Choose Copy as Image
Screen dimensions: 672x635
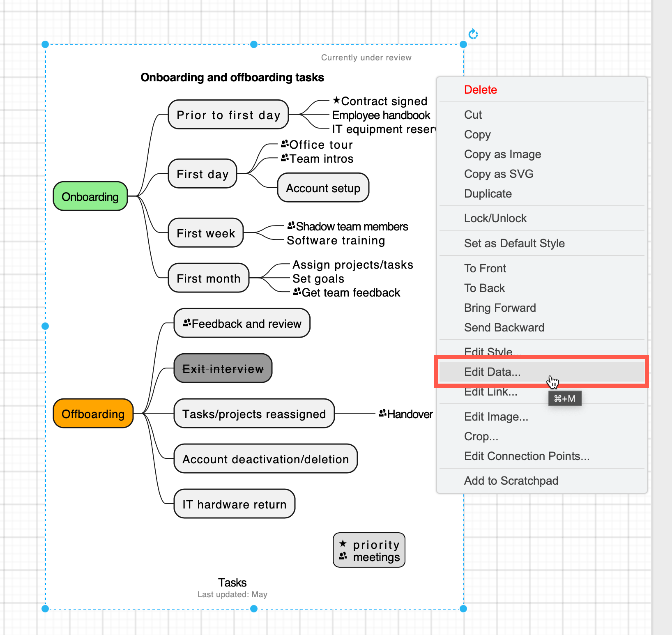pos(502,154)
